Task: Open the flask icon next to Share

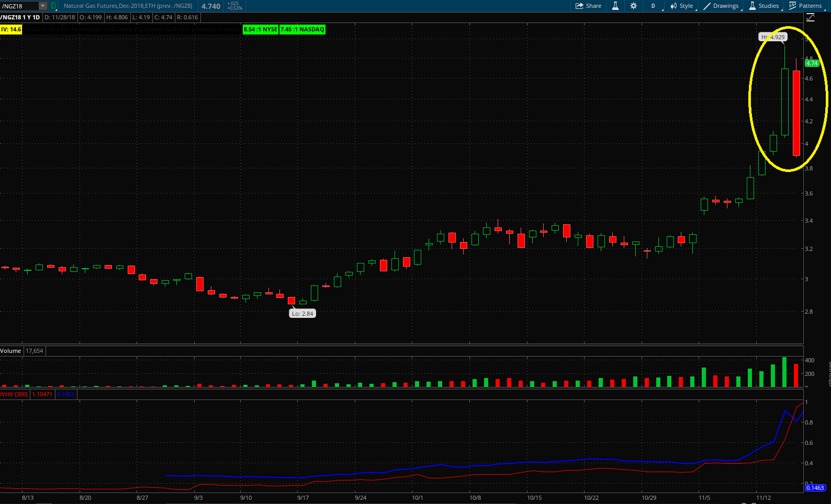Action: (615, 6)
